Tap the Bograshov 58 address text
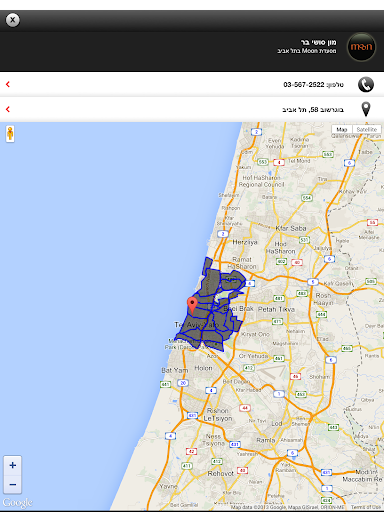This screenshot has height=512, width=384. point(313,110)
